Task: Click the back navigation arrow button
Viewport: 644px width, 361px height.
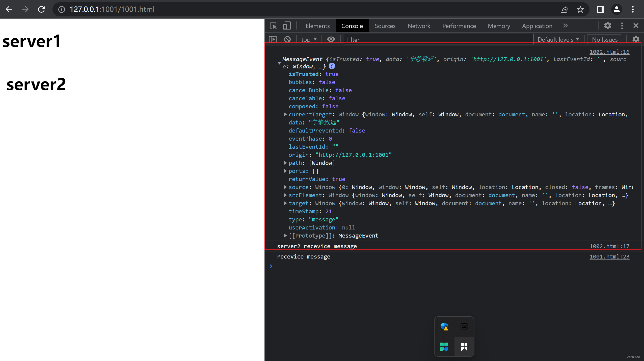Action: coord(10,9)
